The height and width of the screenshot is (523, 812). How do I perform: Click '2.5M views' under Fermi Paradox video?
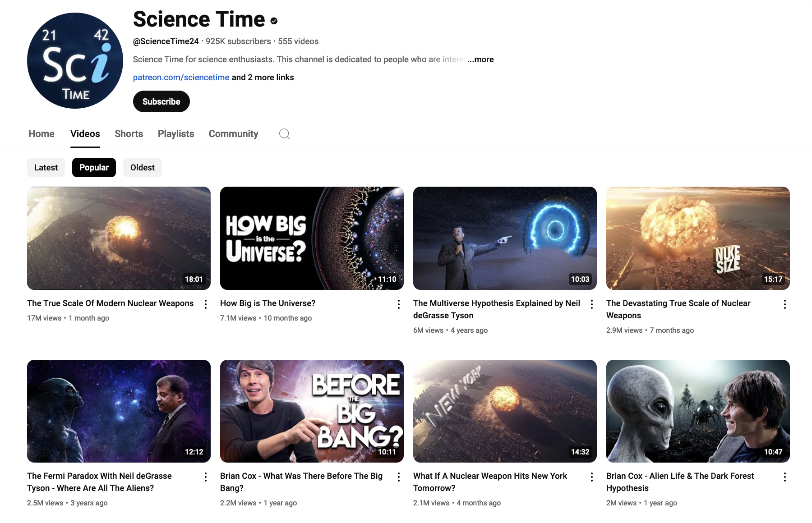pyautogui.click(x=45, y=503)
